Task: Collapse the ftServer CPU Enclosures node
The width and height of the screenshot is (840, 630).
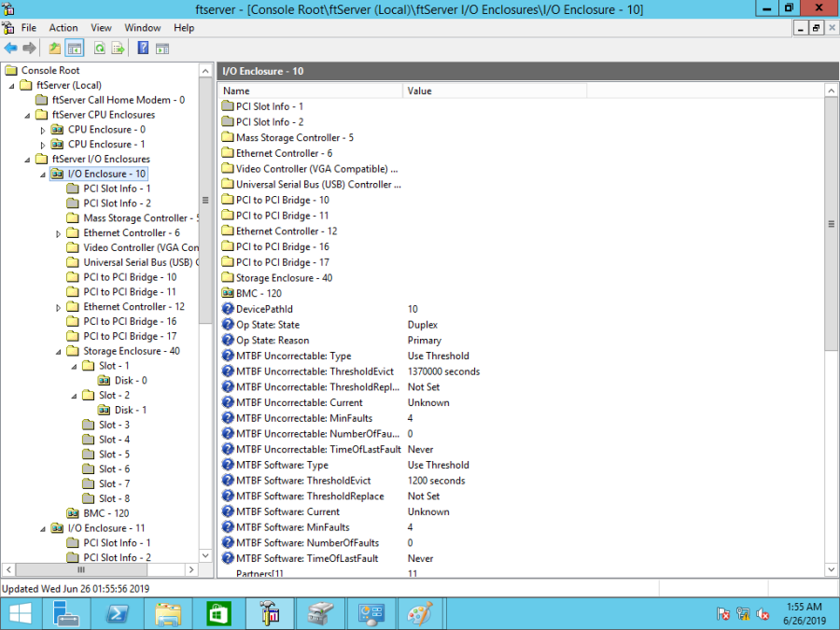Action: tap(27, 115)
